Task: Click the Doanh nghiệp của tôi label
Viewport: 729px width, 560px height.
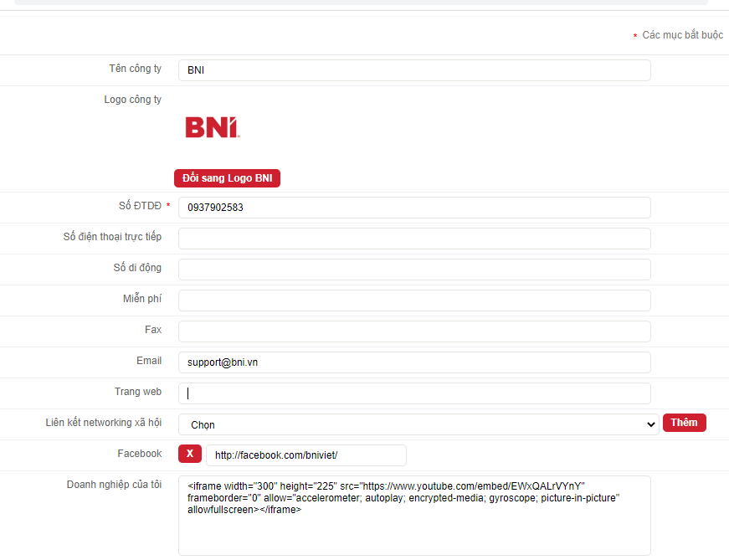Action: (x=114, y=485)
